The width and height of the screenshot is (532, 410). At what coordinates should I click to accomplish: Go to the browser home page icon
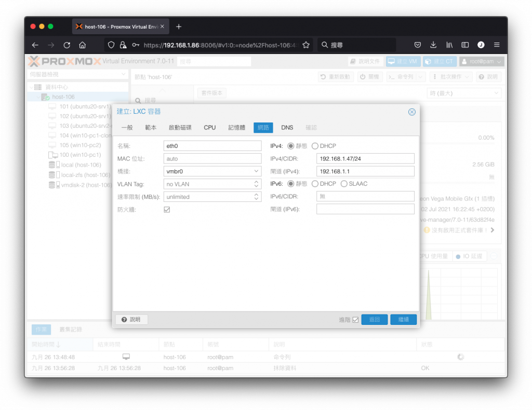pyautogui.click(x=83, y=45)
